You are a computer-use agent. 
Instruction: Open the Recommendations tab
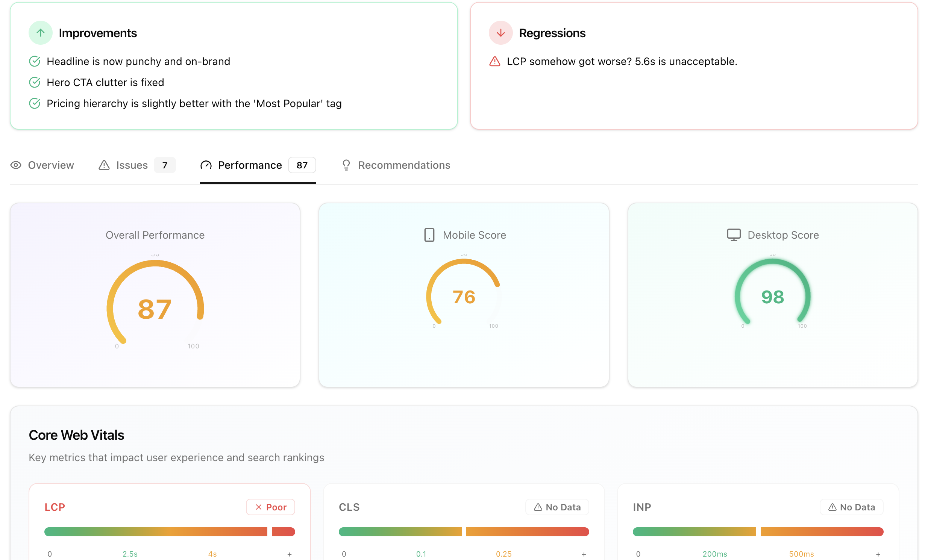[404, 165]
